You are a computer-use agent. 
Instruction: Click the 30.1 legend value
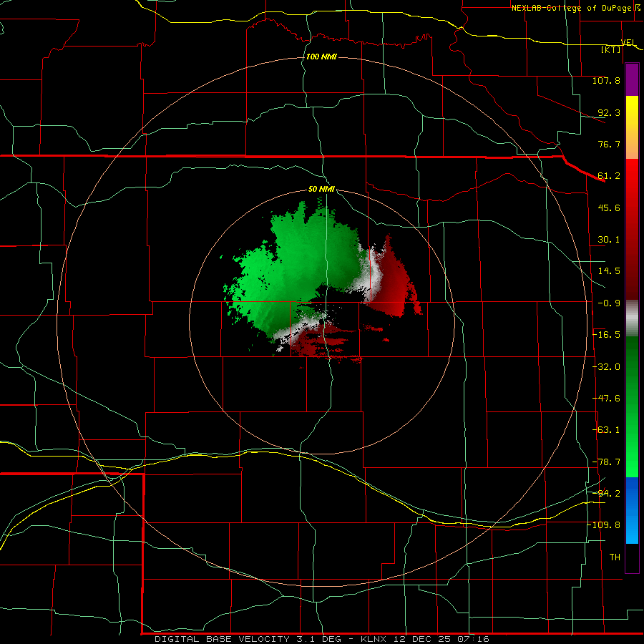click(609, 240)
